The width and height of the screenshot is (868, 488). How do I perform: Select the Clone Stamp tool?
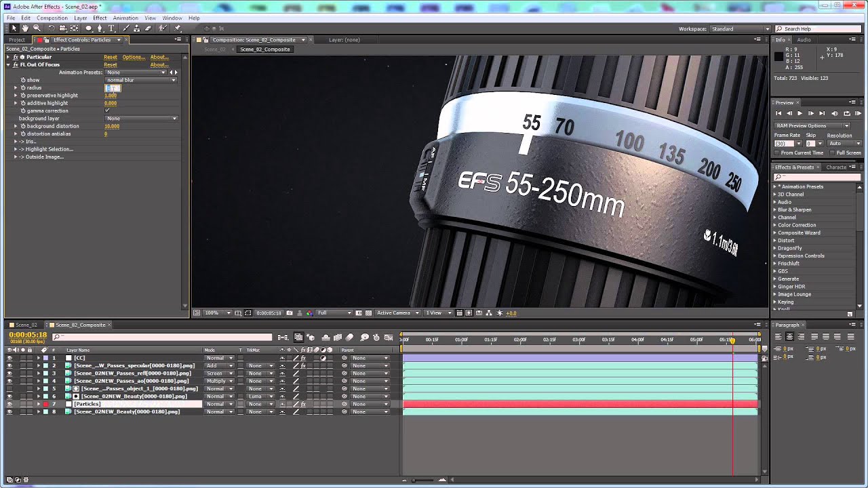point(136,28)
